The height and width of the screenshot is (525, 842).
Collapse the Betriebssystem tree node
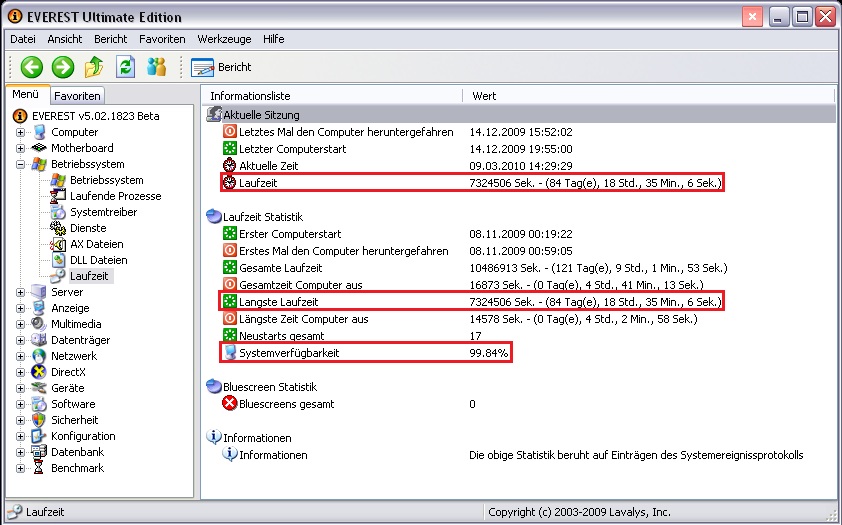(x=20, y=164)
